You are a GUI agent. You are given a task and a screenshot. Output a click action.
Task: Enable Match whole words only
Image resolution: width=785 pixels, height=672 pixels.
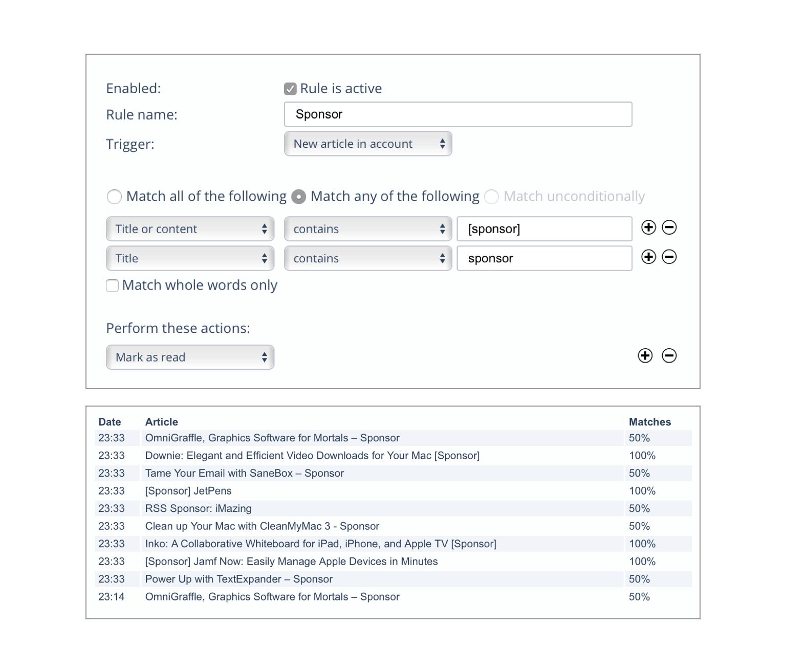[x=113, y=285]
